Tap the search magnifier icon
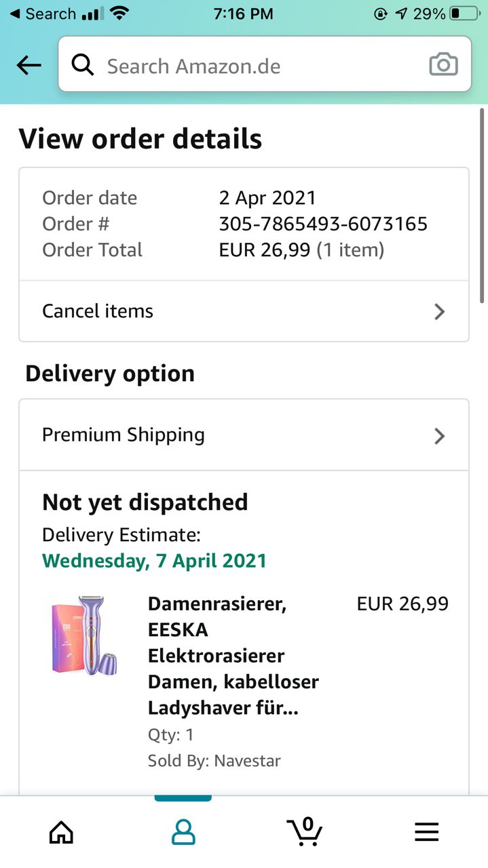This screenshot has height=868, width=488. coord(82,65)
